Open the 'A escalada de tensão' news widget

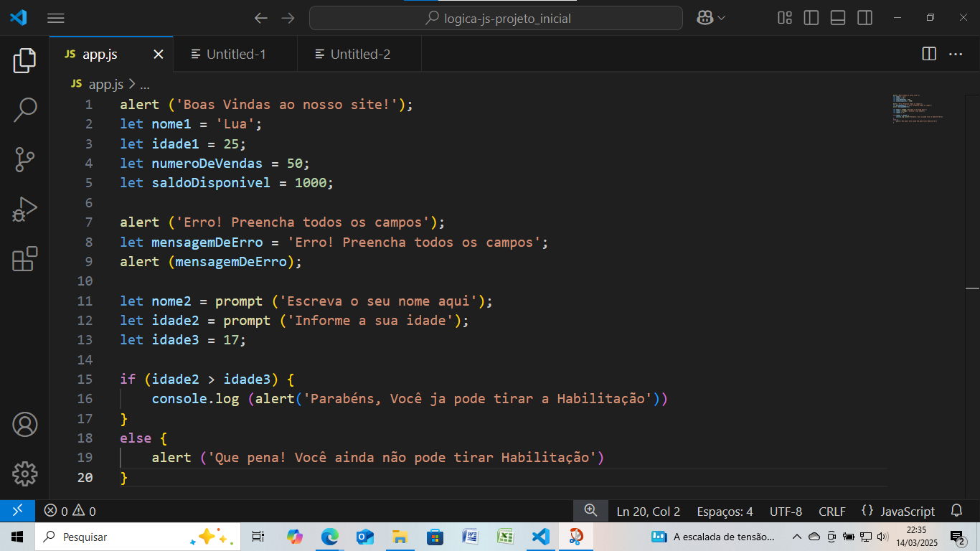pos(713,537)
